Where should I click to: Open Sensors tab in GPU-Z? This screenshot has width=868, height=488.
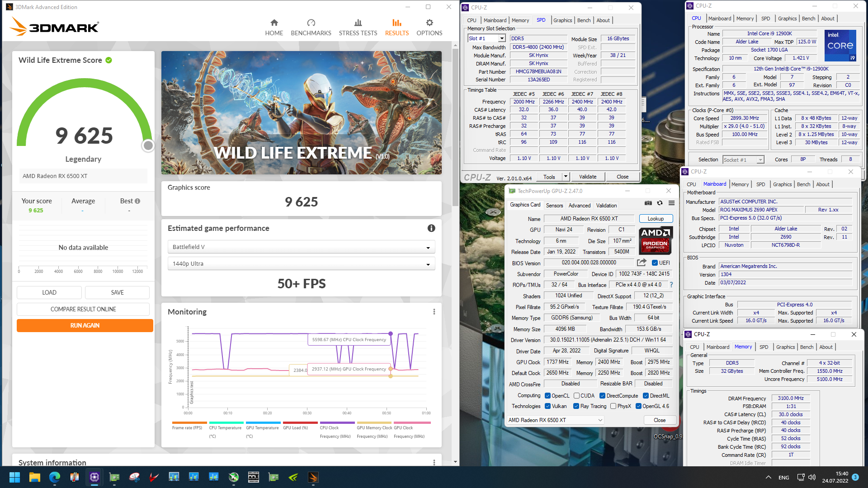click(554, 205)
